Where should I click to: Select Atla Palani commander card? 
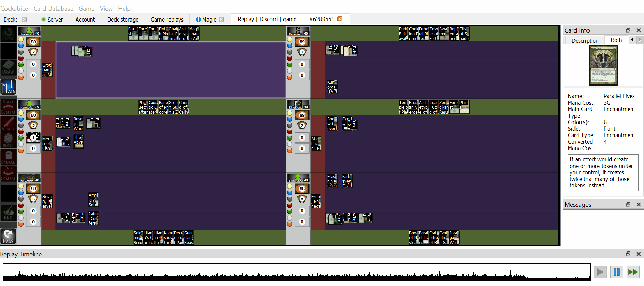(316, 143)
